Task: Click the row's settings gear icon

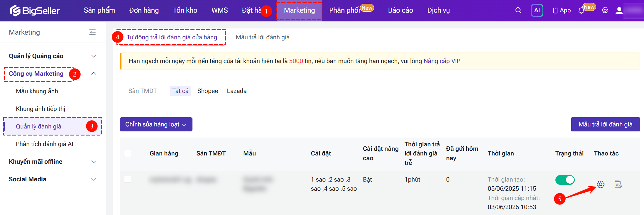Action: (601, 184)
